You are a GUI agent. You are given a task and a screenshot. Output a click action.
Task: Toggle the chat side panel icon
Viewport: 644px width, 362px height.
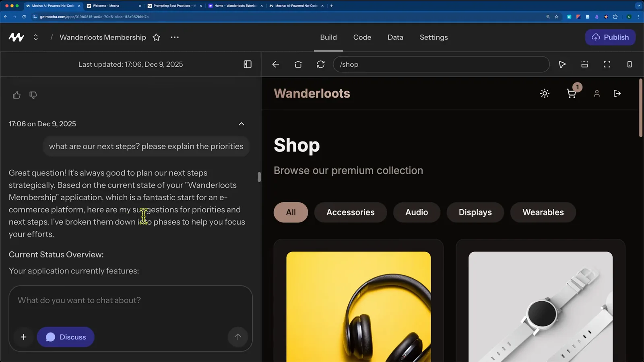pos(248,64)
